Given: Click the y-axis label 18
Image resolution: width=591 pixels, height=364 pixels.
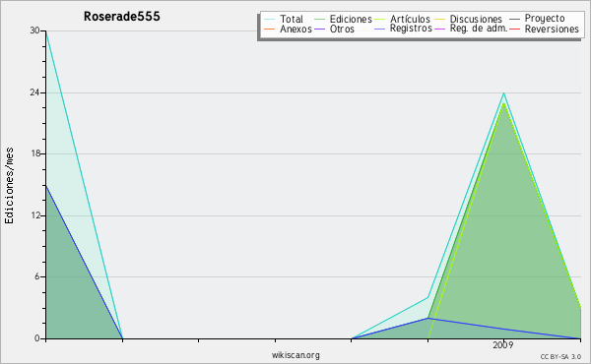Looking at the screenshot, I should (35, 153).
